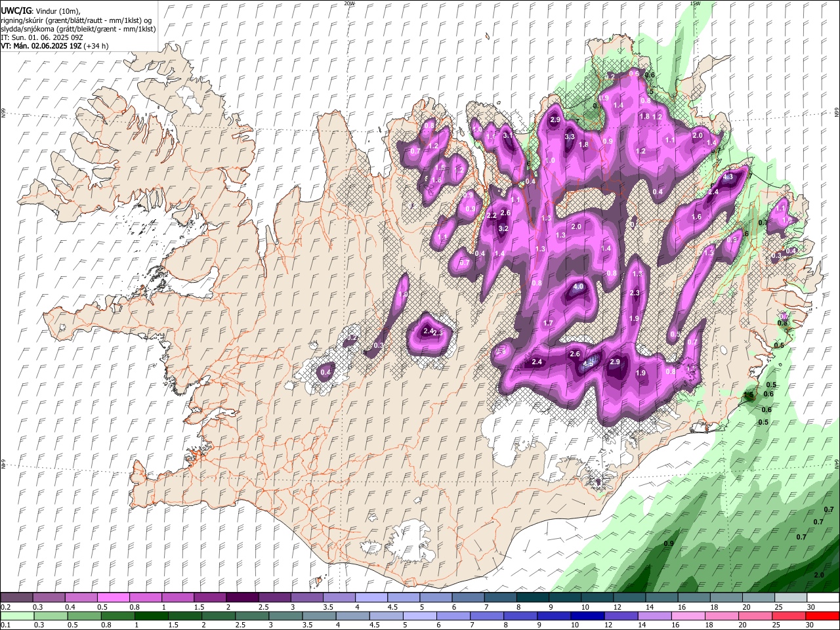The height and width of the screenshot is (630, 840).
Task: Pick the light grey snow swatch labelled 25
Action: [x=790, y=598]
